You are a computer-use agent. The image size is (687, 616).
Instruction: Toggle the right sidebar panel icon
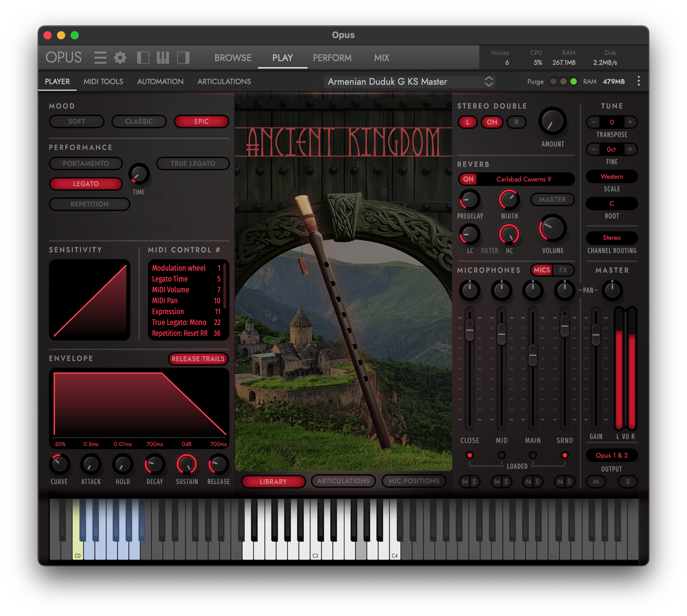[183, 58]
